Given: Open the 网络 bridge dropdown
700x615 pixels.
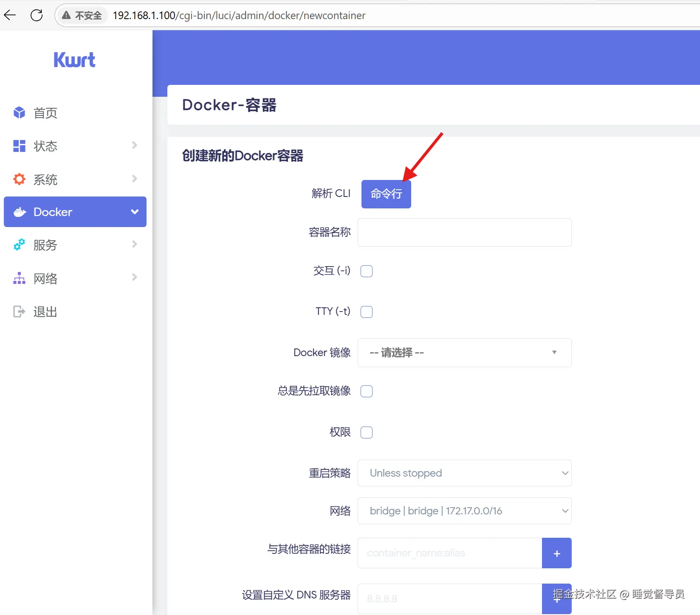Looking at the screenshot, I should 465,511.
